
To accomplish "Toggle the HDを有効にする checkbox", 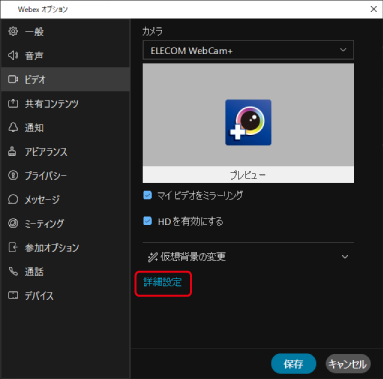I will (x=148, y=221).
